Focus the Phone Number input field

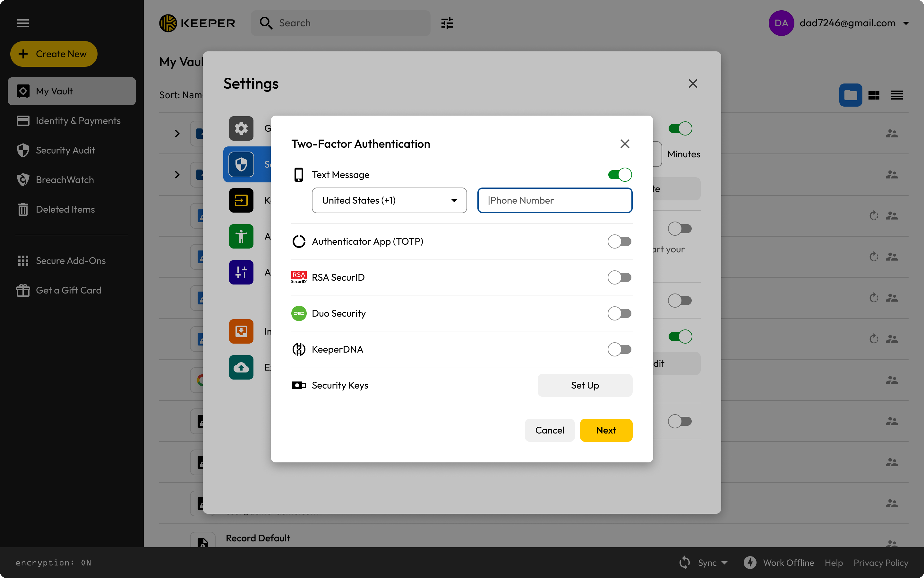click(555, 200)
